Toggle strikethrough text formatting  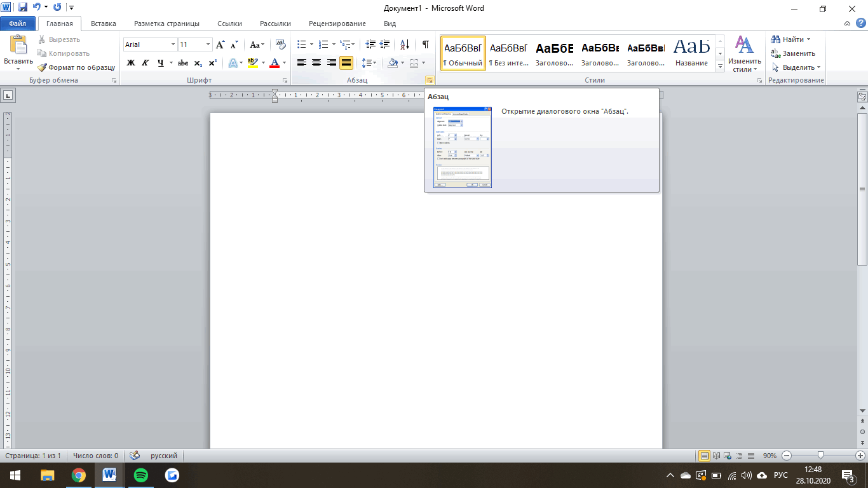click(183, 63)
